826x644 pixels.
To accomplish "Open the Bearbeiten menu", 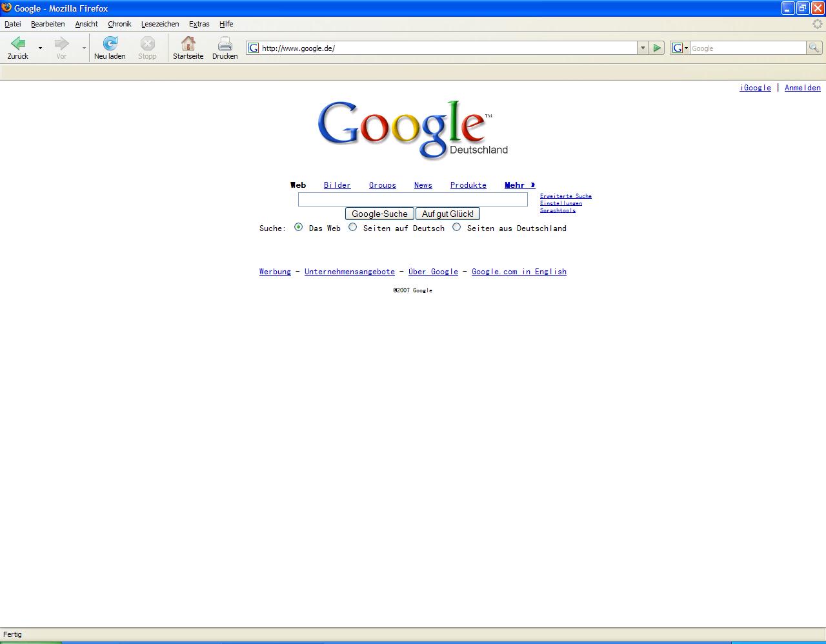I will click(48, 24).
